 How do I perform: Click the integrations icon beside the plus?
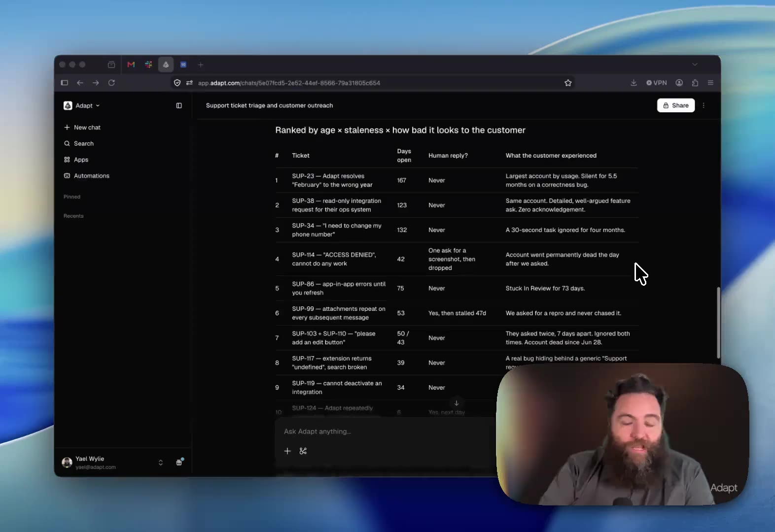point(303,451)
